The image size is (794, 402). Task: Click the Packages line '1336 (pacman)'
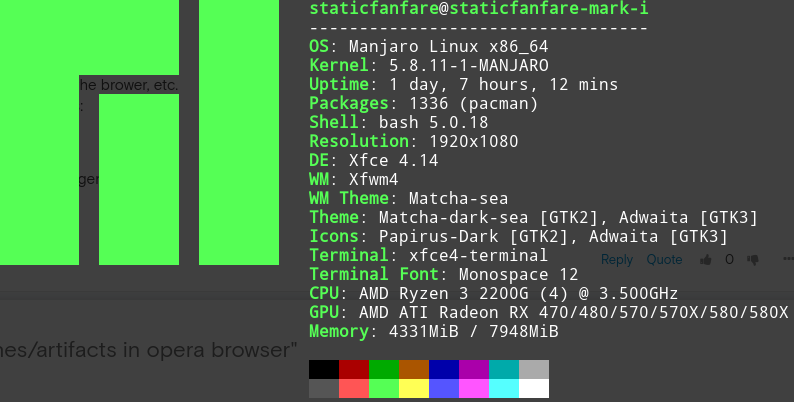(x=424, y=103)
